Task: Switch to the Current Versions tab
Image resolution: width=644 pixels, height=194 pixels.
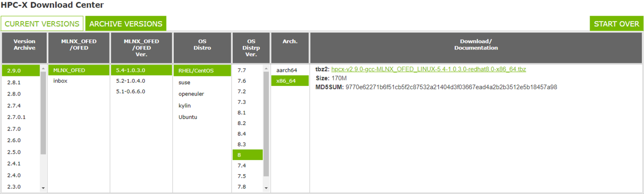Action: pos(42,24)
